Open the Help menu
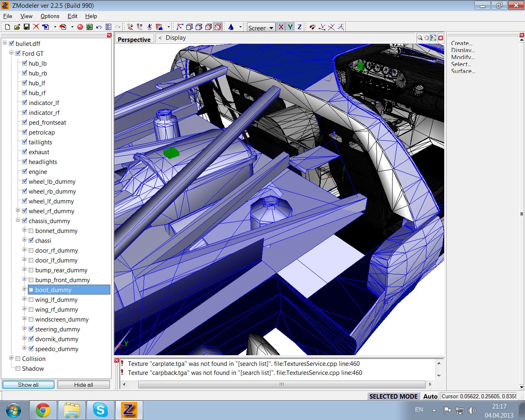 pyautogui.click(x=91, y=16)
